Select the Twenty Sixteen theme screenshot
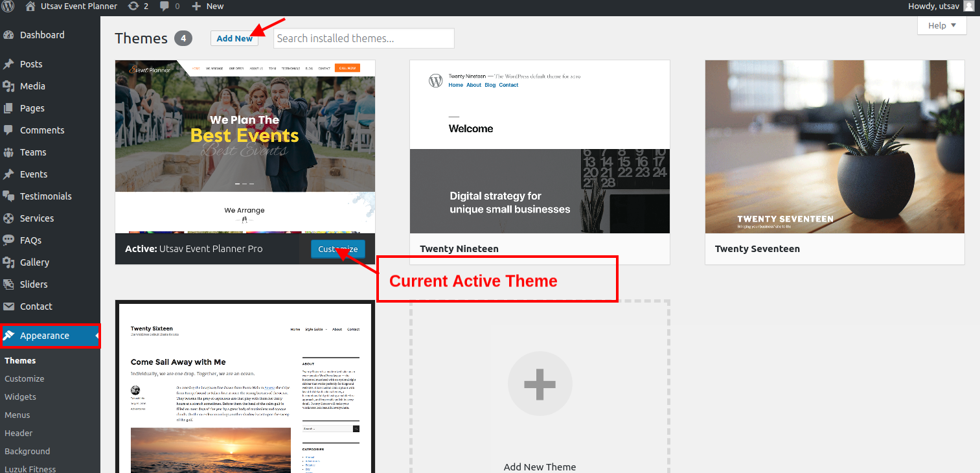Image resolution: width=980 pixels, height=473 pixels. pos(245,387)
